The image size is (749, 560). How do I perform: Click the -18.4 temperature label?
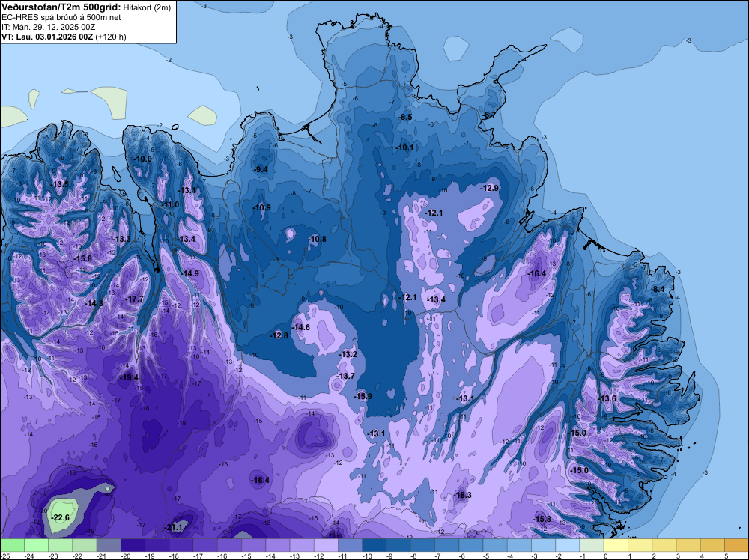tap(261, 481)
